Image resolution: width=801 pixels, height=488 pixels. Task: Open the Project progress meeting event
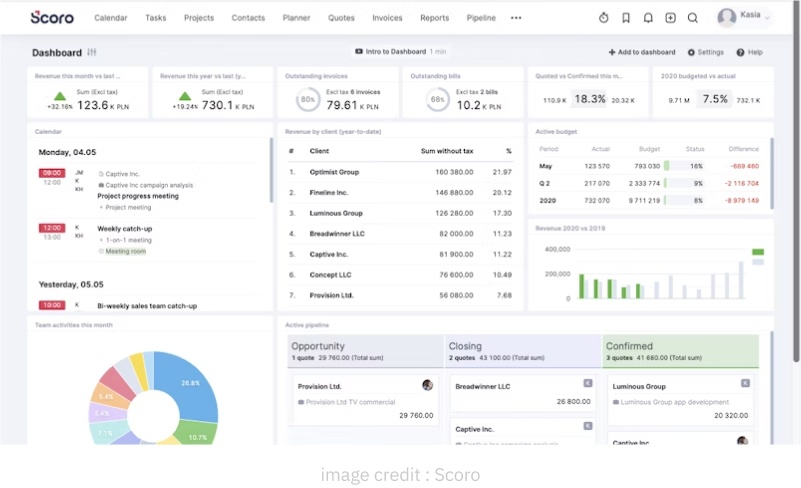[x=138, y=196]
